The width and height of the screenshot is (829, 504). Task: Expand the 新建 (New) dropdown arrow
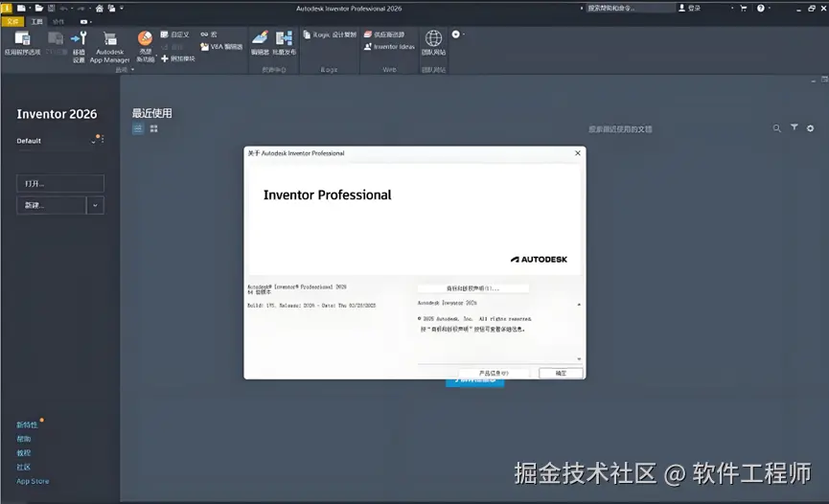click(95, 205)
